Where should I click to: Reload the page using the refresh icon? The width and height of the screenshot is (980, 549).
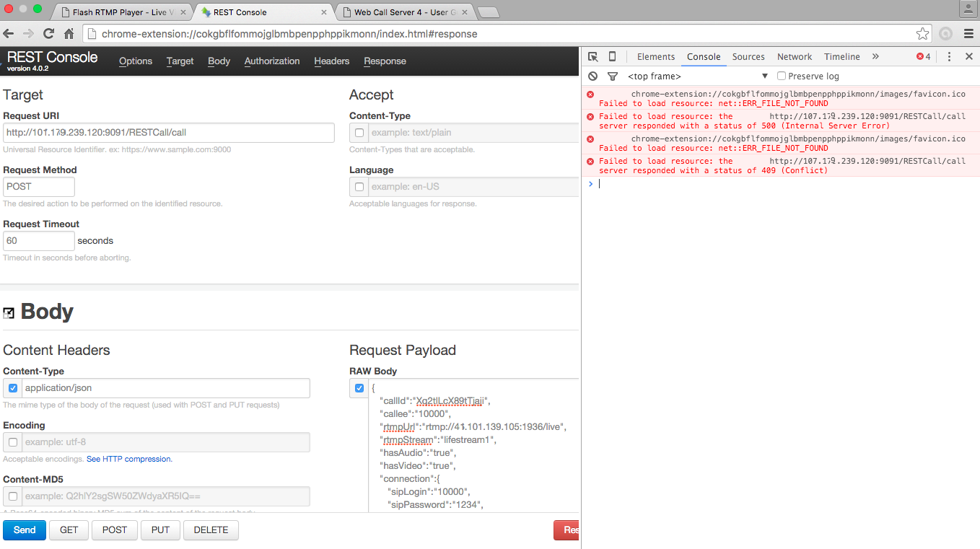[49, 34]
